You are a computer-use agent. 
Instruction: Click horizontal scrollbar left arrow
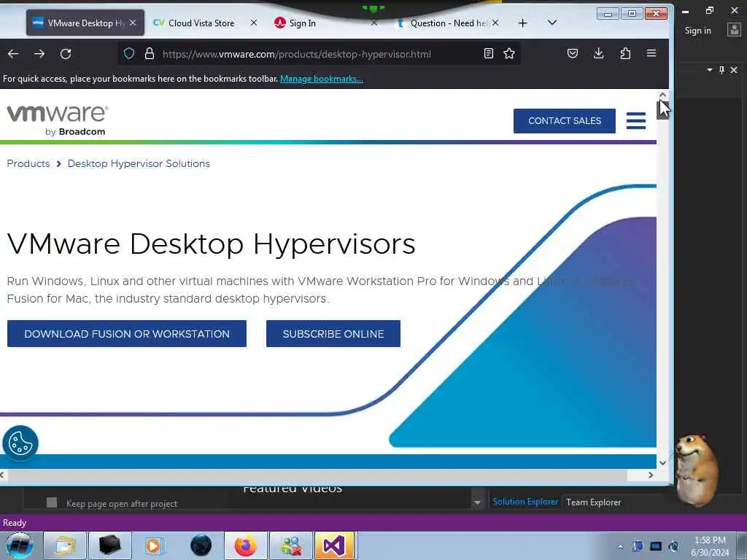[3, 475]
